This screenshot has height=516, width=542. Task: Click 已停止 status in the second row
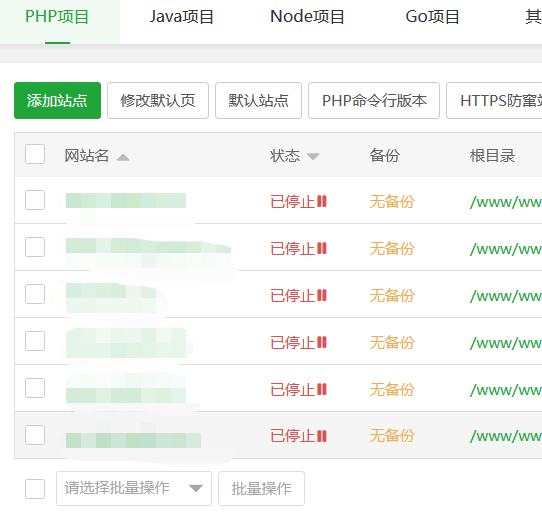(292, 248)
